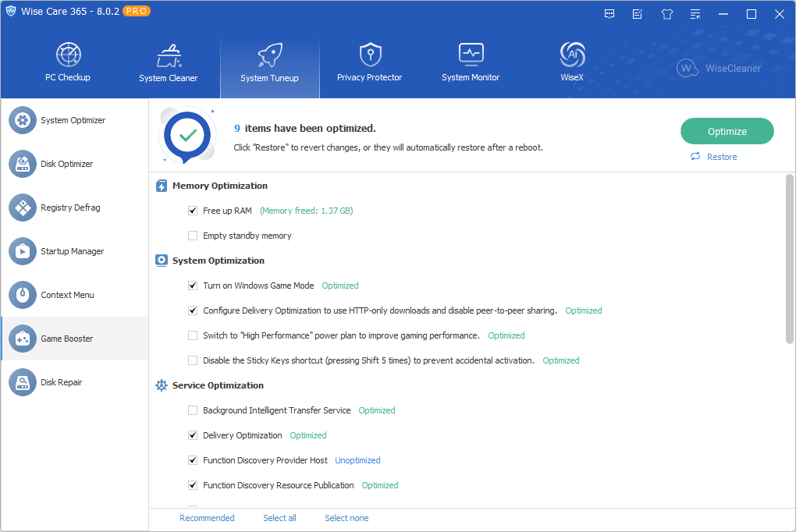Select Context Menu in sidebar

(x=75, y=295)
